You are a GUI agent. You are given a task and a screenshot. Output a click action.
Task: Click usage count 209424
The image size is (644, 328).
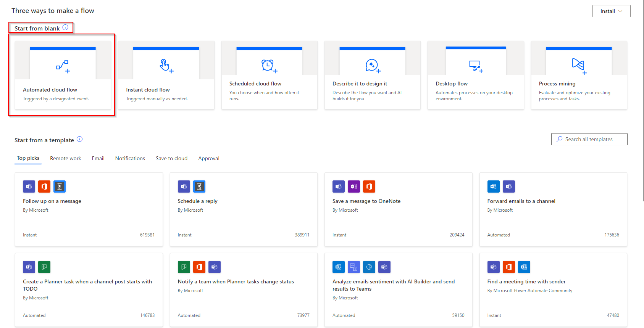(457, 235)
